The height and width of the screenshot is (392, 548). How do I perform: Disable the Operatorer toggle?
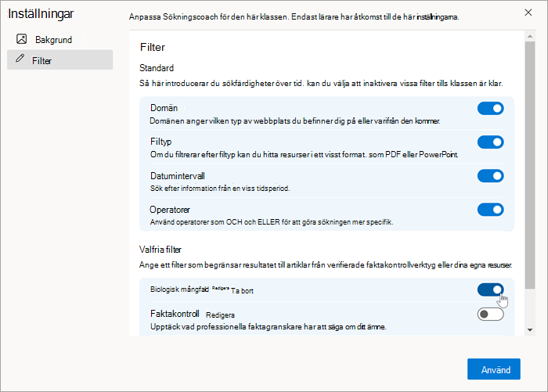pyautogui.click(x=490, y=210)
